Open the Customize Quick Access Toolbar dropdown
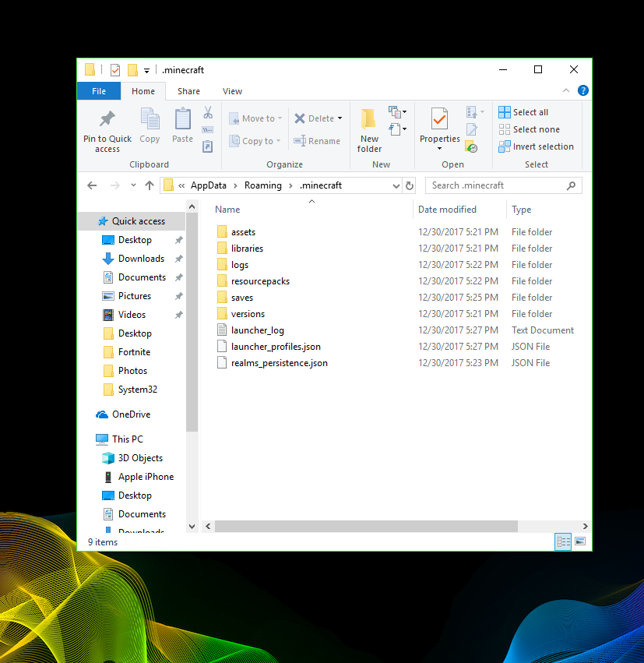The width and height of the screenshot is (644, 663). (147, 70)
